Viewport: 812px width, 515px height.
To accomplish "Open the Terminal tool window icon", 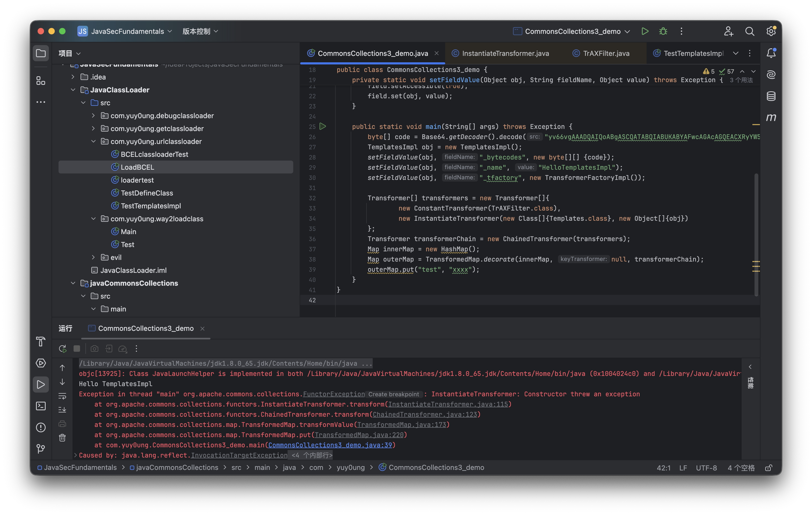I will [41, 406].
